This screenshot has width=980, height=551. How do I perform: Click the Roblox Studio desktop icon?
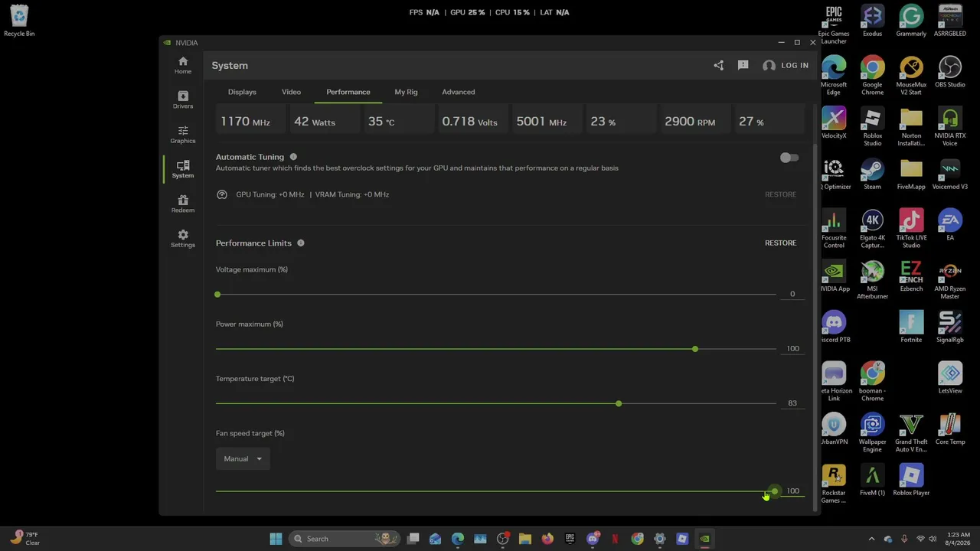point(872,127)
